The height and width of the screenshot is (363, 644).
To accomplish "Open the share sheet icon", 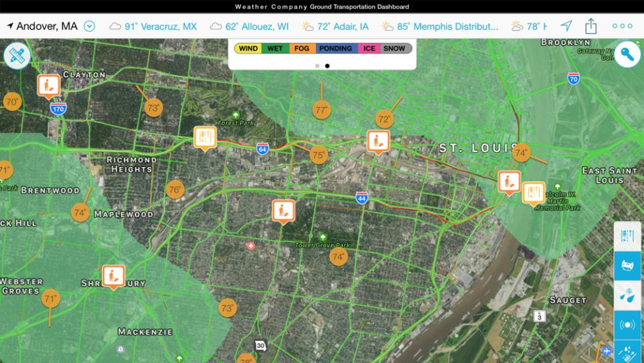I will coord(591,26).
